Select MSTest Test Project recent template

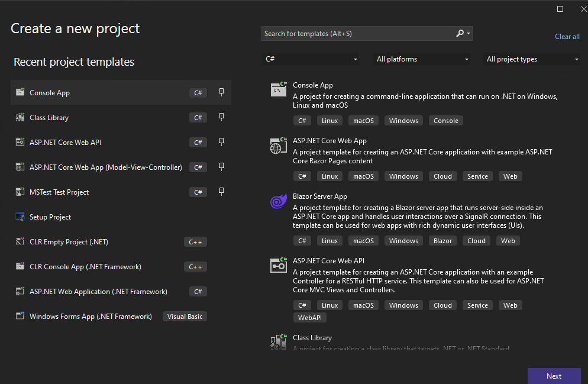[121, 192]
